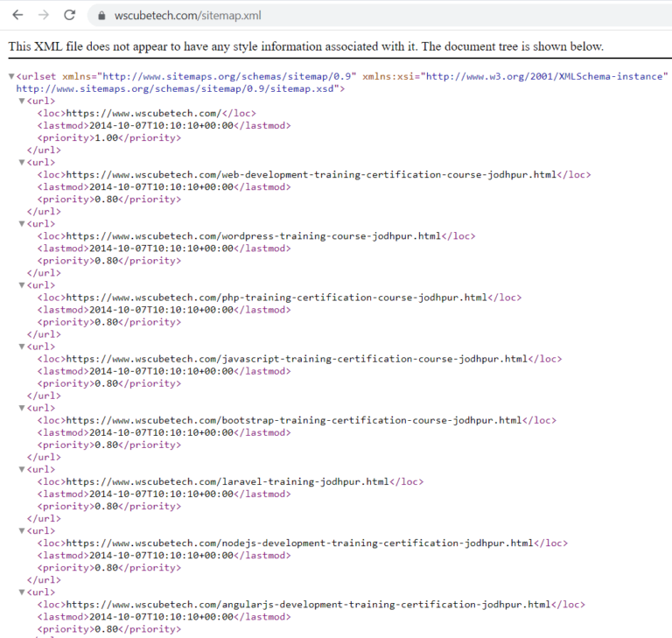This screenshot has width=672, height=638.
Task: Collapse the url node for the homepage
Action: 23,102
